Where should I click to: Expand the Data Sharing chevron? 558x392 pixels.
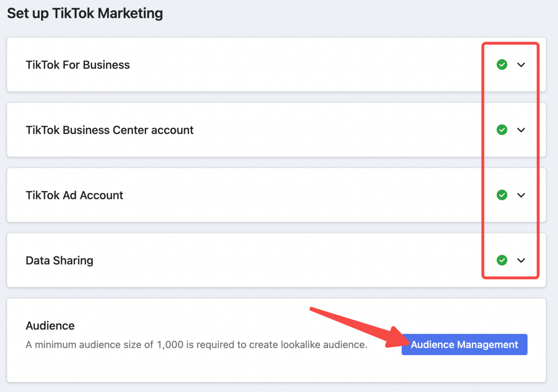click(x=521, y=261)
